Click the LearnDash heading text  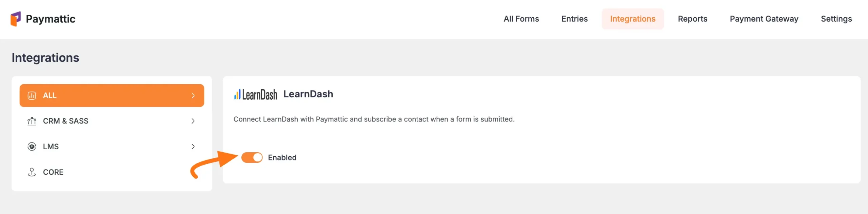pyautogui.click(x=308, y=94)
